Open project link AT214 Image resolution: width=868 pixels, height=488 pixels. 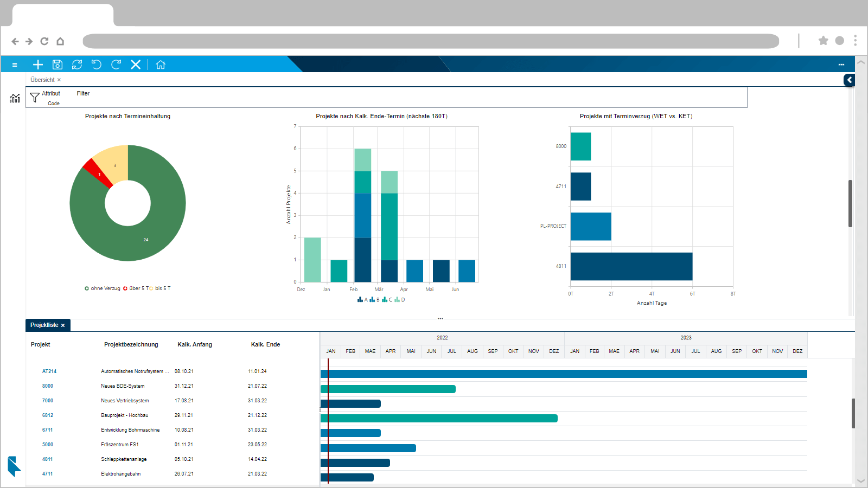point(49,371)
